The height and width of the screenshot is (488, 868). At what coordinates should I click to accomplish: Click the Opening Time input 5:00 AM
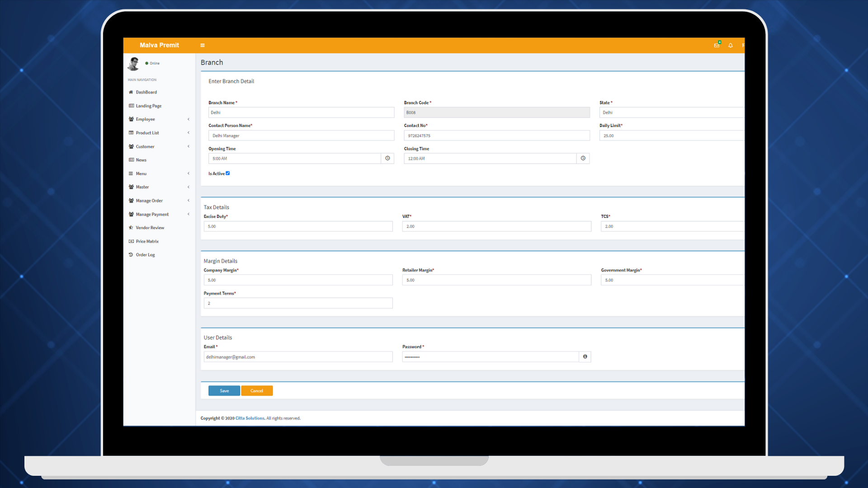[x=295, y=159]
